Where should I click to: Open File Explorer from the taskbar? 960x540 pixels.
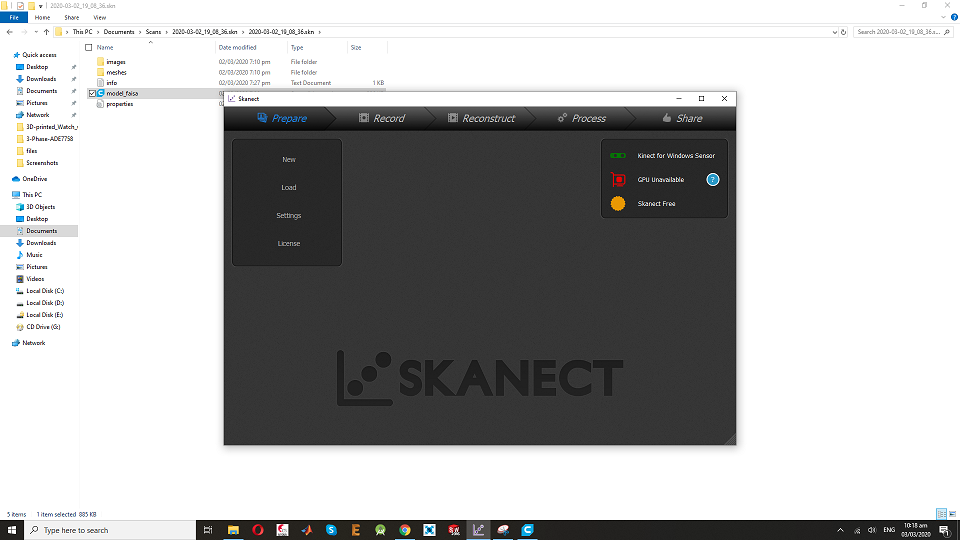point(233,530)
